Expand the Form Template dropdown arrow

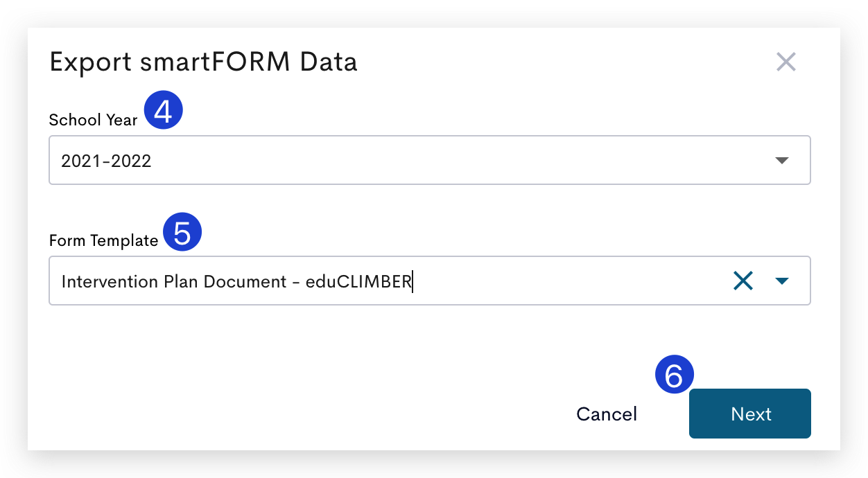tap(782, 281)
